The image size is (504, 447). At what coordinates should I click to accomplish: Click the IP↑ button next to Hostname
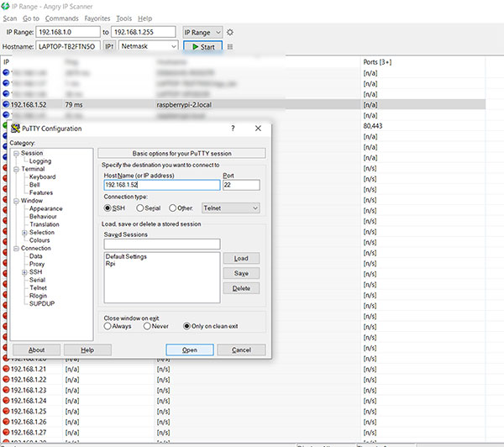[x=109, y=46]
